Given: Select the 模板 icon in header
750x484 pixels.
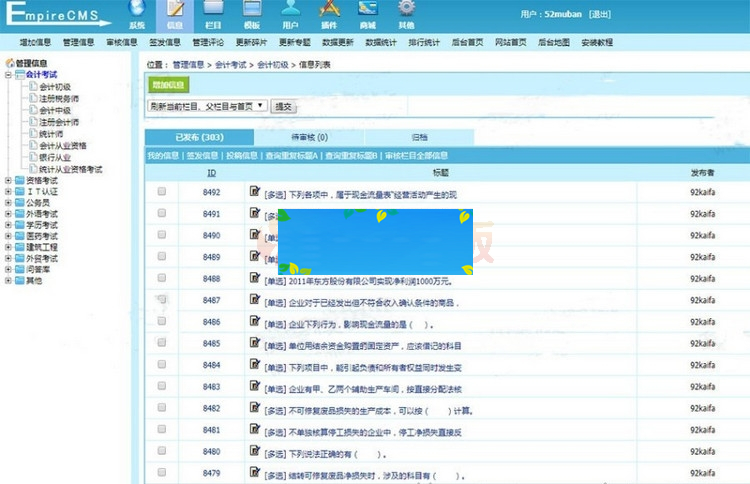Looking at the screenshot, I should (x=251, y=14).
